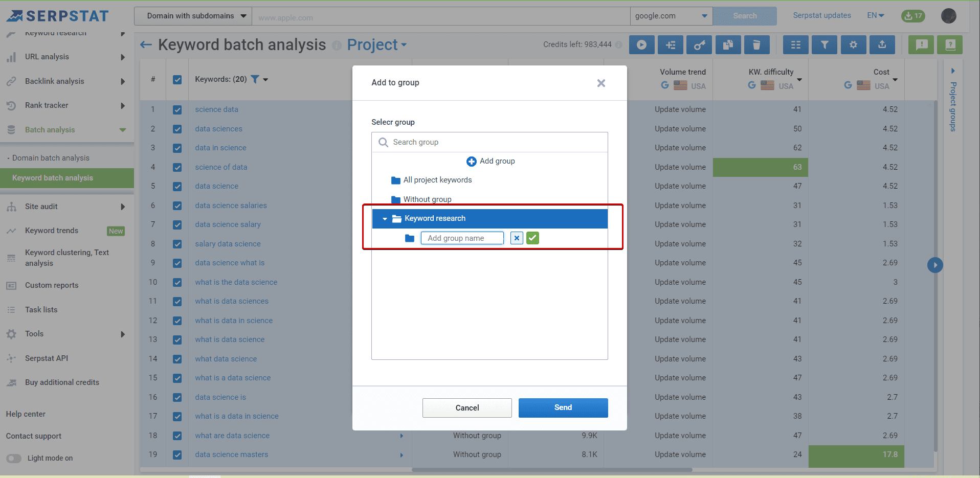Open Site audit menu in the sidebar
This screenshot has height=478, width=980.
coord(41,207)
